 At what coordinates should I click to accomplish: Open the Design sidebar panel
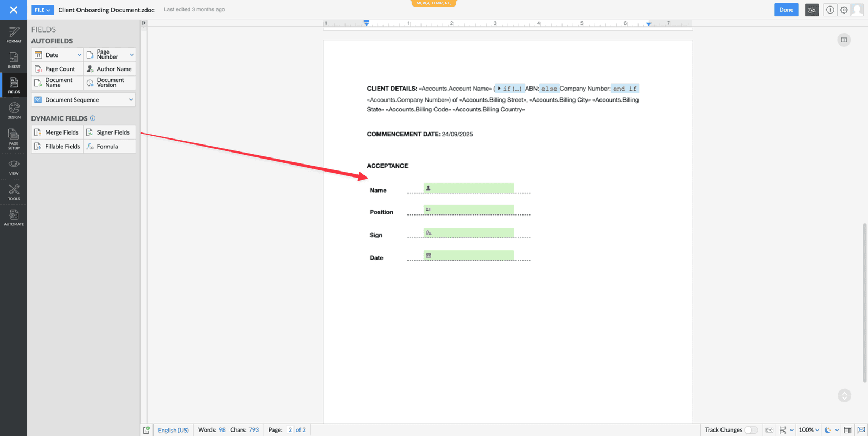tap(14, 111)
